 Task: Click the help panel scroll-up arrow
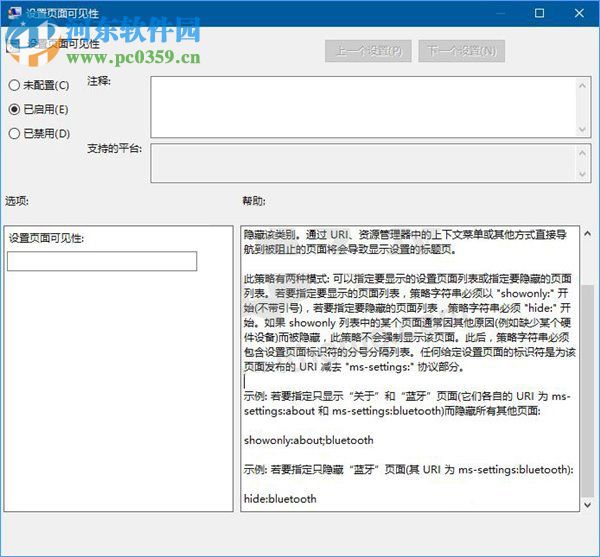587,233
